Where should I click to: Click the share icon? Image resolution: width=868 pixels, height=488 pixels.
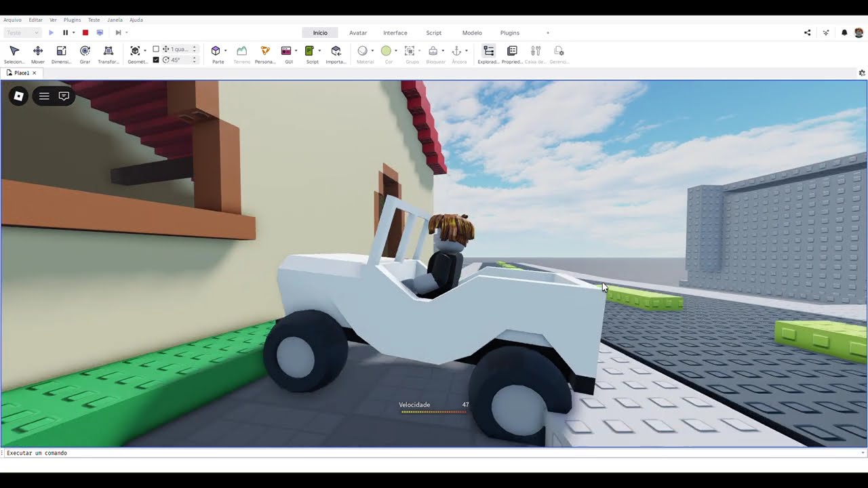[807, 33]
